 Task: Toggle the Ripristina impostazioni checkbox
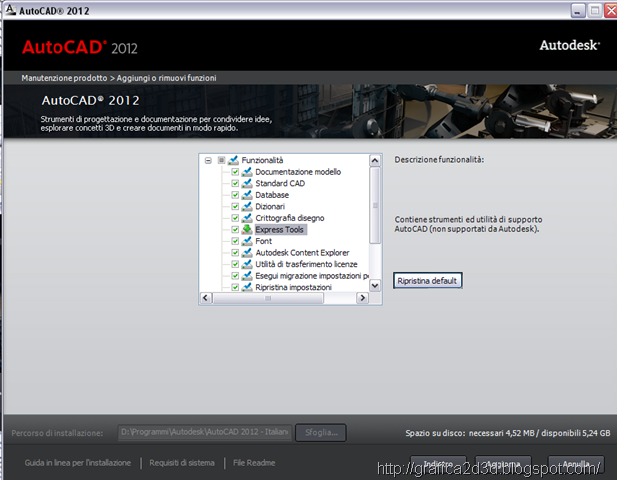click(x=235, y=287)
